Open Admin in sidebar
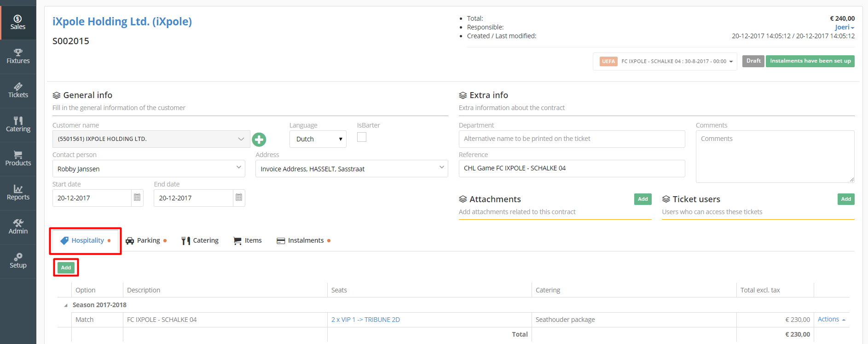Viewport: 868px width, 344px height. (18, 227)
